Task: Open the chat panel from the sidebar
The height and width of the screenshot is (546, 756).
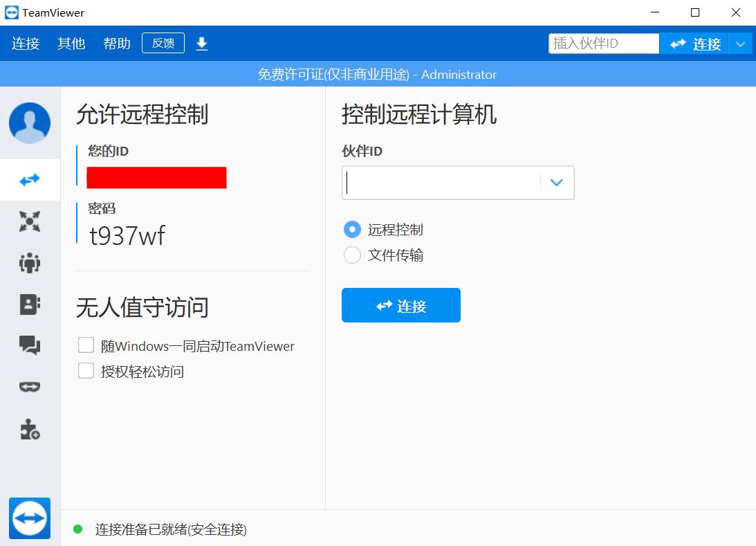Action: [x=29, y=345]
